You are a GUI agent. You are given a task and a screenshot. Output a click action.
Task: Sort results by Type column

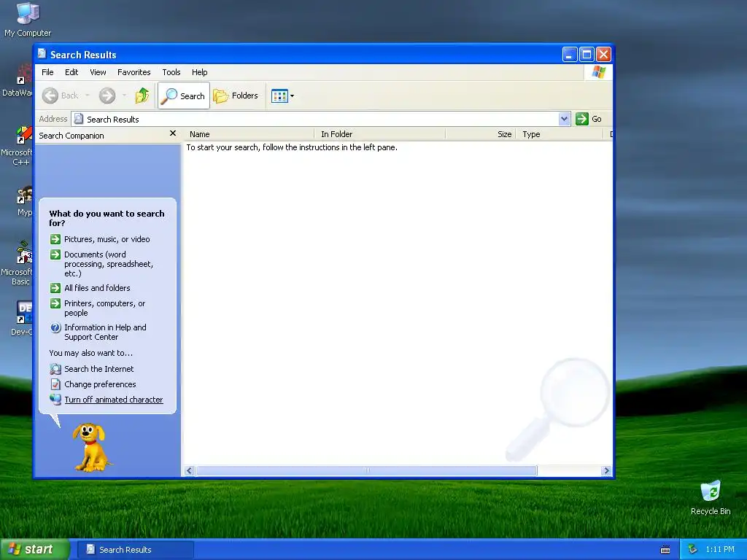[x=560, y=134]
